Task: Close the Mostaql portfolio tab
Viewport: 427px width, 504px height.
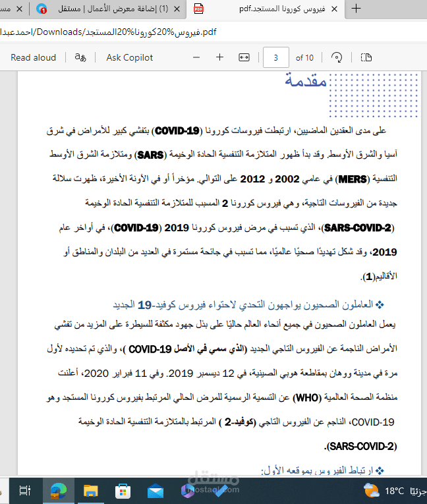Action: 177,9
